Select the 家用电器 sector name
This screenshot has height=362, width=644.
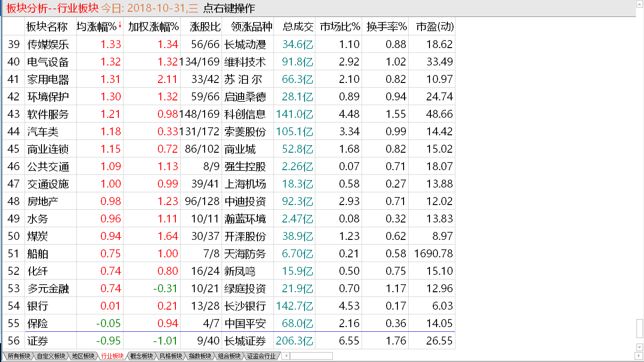(48, 79)
